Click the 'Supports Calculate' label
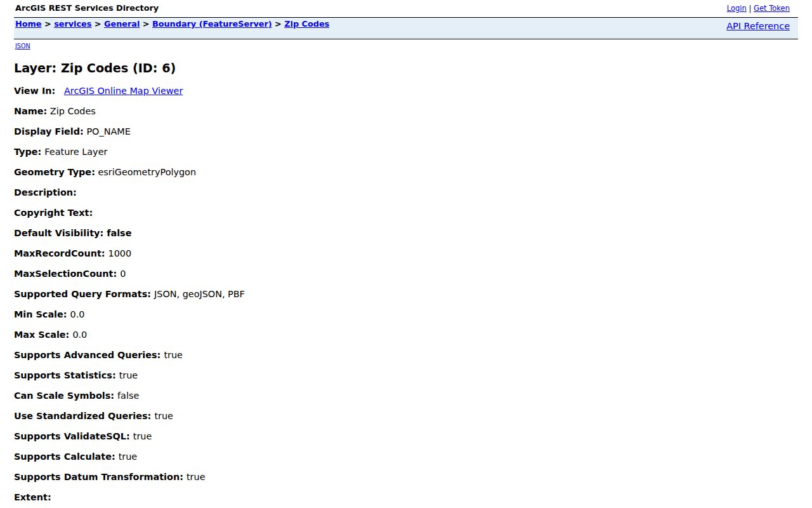 click(x=65, y=457)
